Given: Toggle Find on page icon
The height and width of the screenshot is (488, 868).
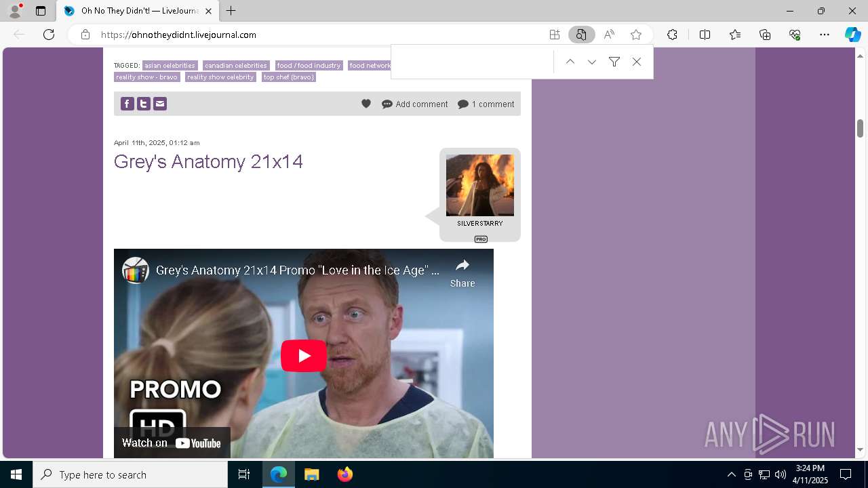Looking at the screenshot, I should point(581,35).
